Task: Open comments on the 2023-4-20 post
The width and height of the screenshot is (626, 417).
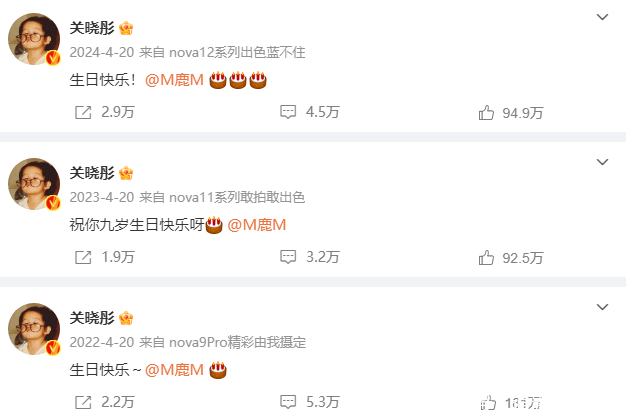Action: click(288, 257)
